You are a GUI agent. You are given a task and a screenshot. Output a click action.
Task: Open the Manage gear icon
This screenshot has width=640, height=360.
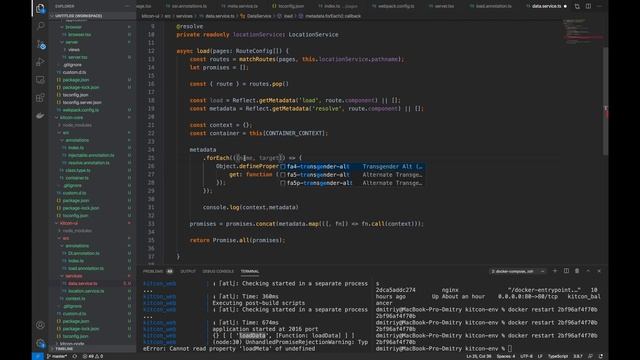click(40, 343)
